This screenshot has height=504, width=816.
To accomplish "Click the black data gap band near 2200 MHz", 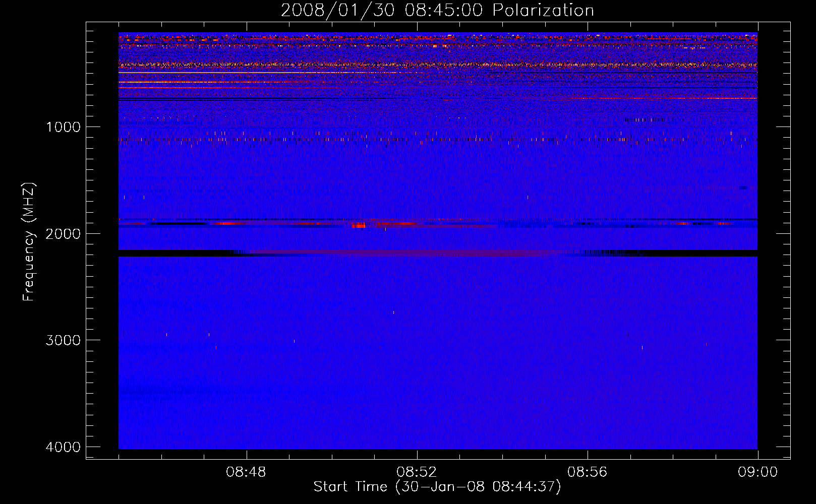I will coord(438,254).
